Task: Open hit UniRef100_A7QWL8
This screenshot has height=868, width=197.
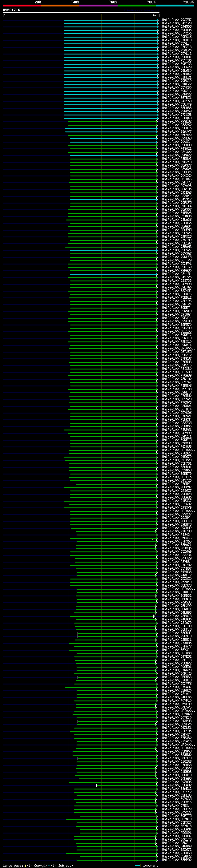Action: pos(177,40)
